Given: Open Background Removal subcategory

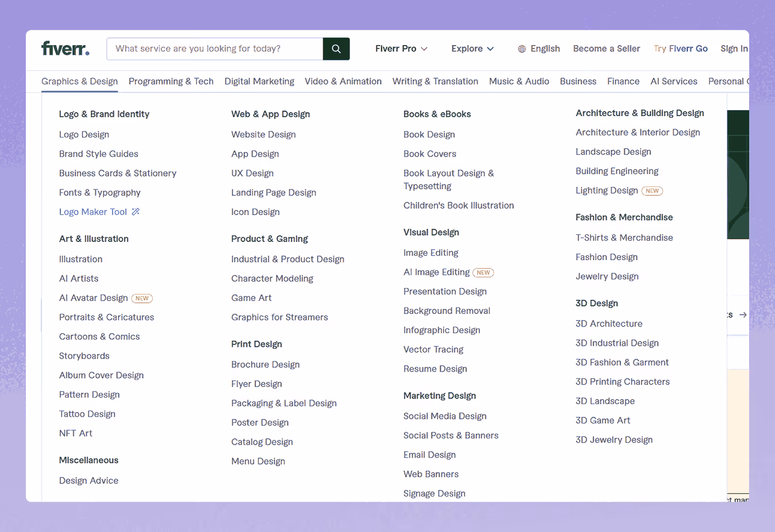Looking at the screenshot, I should pos(447,310).
